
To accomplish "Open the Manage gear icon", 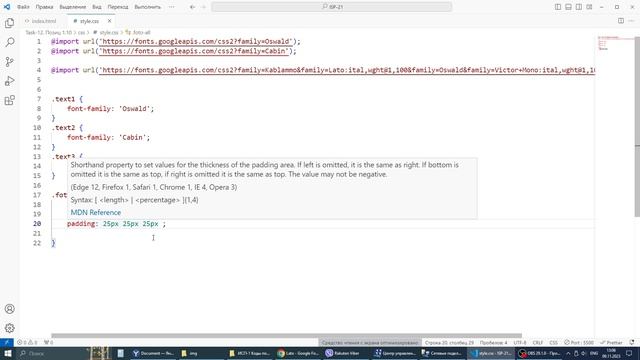I will [9, 328].
